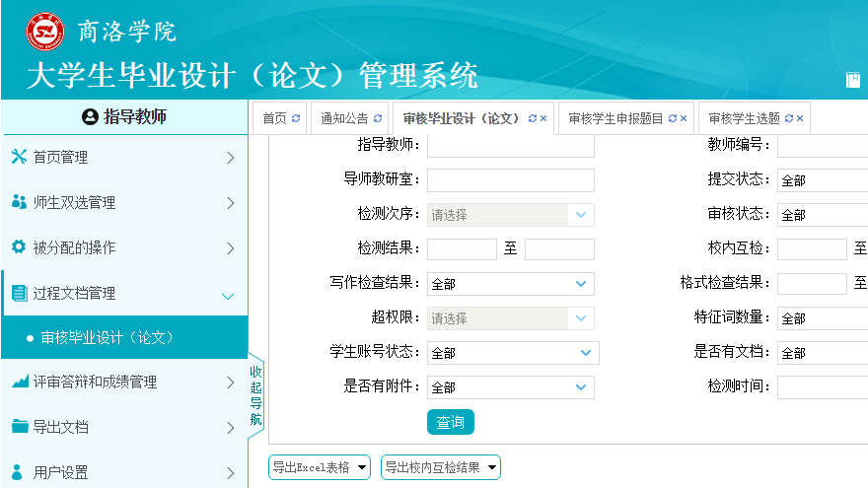
Task: Switch to the 审核学生选题 tab
Action: click(744, 118)
